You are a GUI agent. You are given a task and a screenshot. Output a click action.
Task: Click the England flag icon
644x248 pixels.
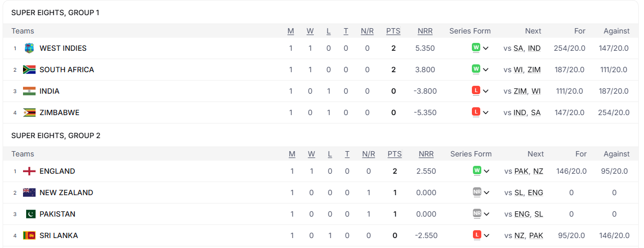click(x=29, y=171)
